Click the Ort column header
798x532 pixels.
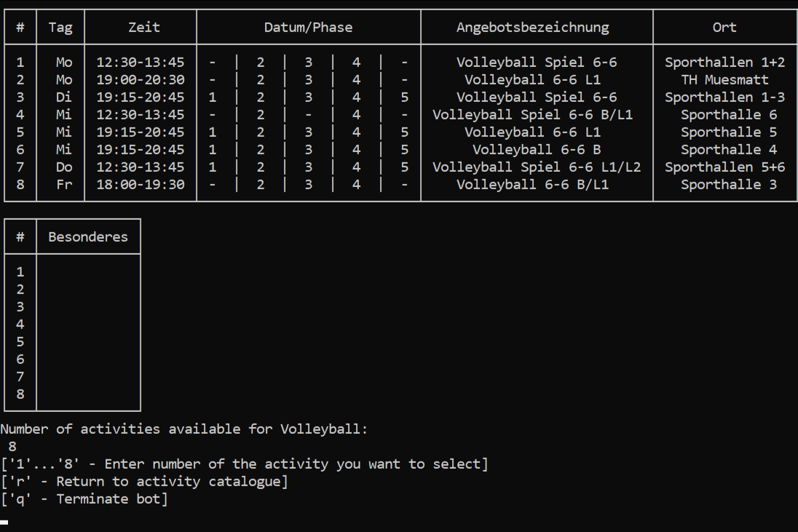[724, 28]
